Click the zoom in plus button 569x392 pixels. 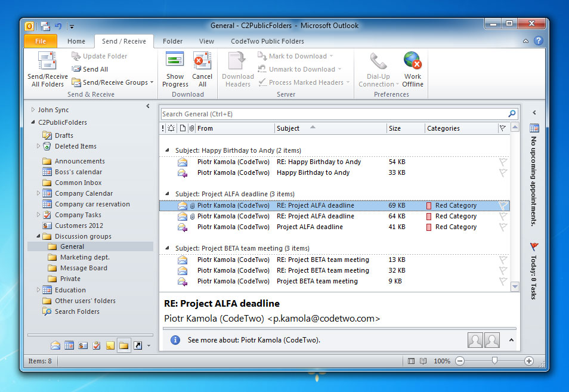(x=528, y=361)
